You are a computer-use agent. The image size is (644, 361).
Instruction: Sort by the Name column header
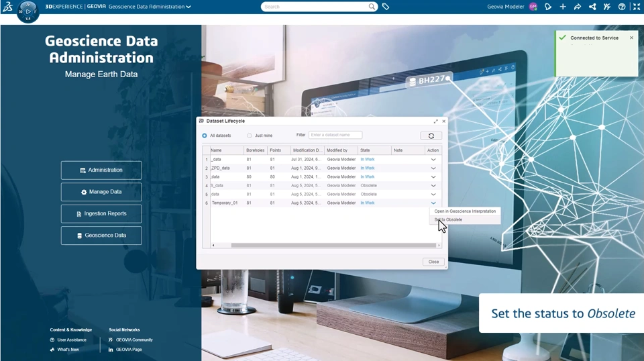227,150
